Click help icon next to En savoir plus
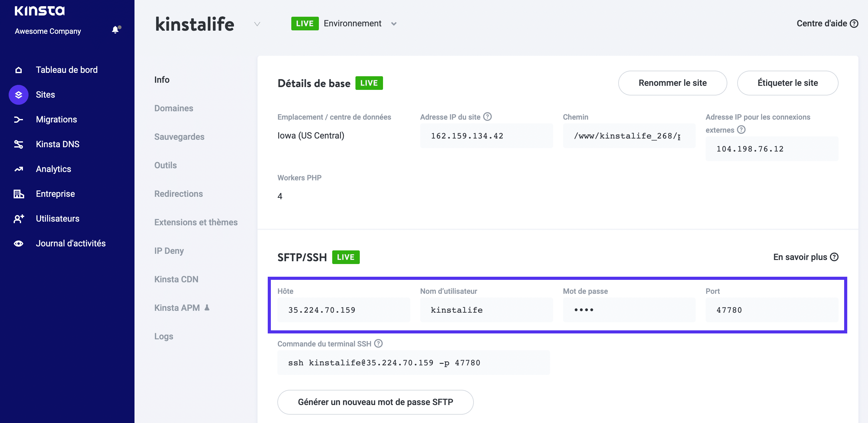This screenshot has height=423, width=868. [x=834, y=257]
